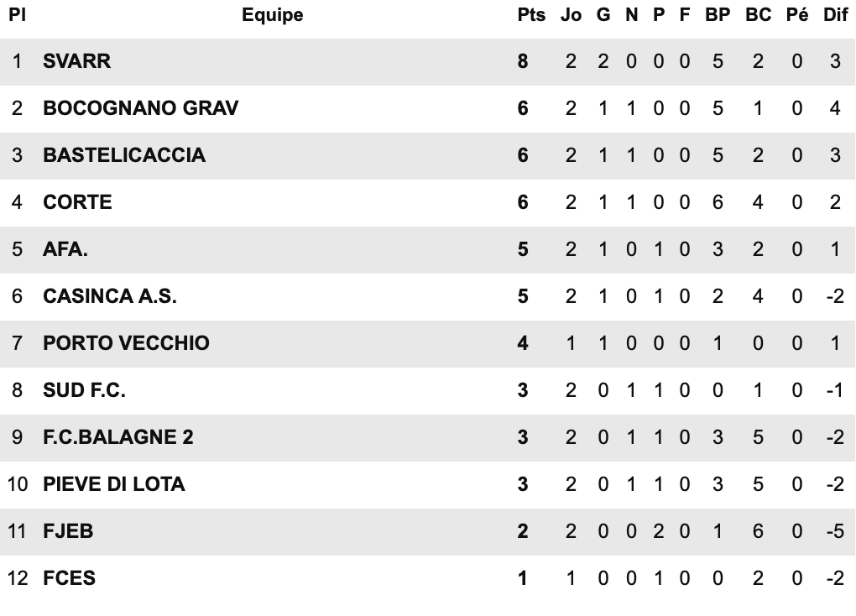Click the SVARR team name
This screenshot has height=616, width=856.
76,61
